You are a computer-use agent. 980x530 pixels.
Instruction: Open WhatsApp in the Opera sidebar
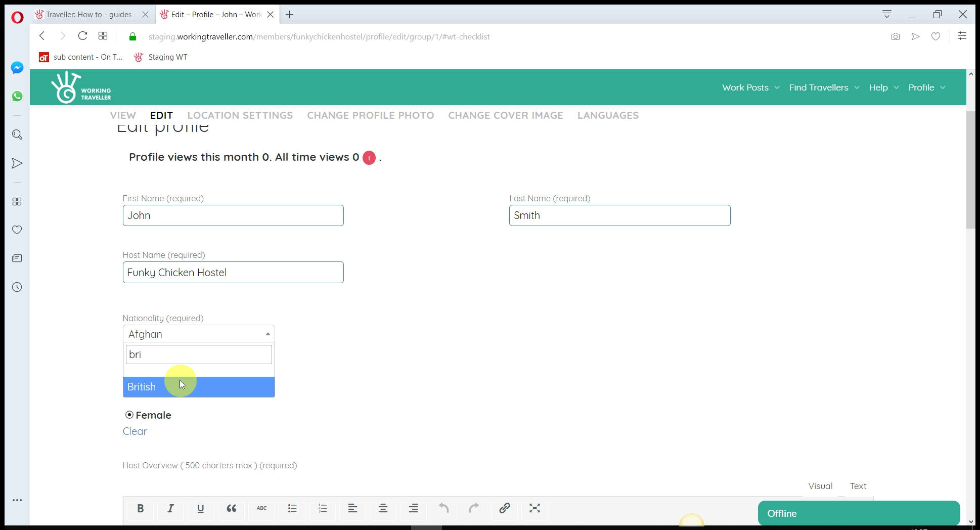(x=17, y=96)
